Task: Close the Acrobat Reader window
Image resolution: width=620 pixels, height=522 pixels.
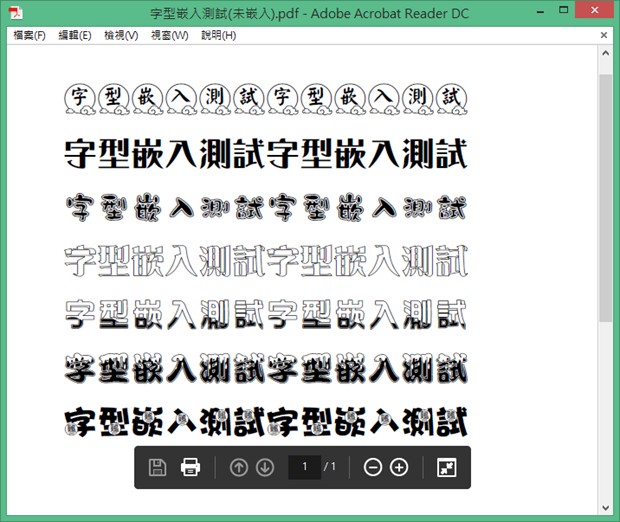Action: pos(595,10)
